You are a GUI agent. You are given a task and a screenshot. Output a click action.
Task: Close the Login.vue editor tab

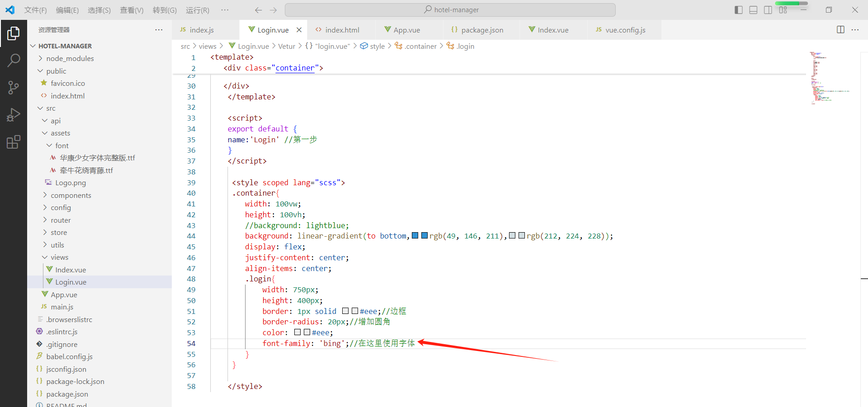[x=299, y=30]
